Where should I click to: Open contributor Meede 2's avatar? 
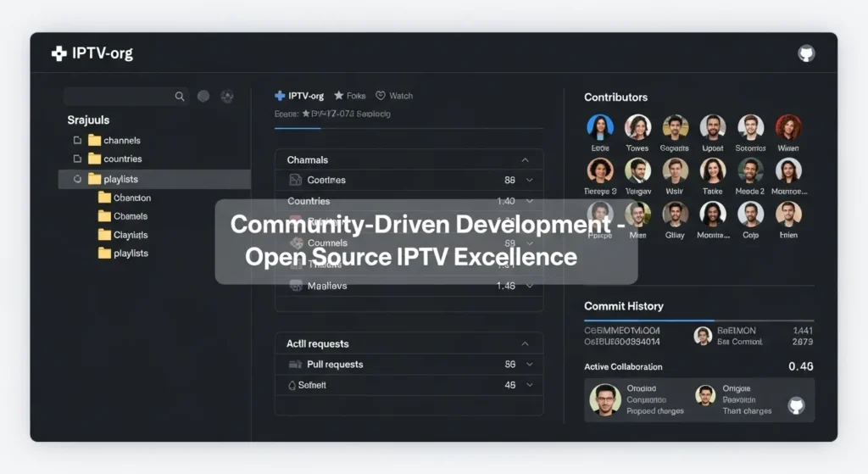click(751, 170)
